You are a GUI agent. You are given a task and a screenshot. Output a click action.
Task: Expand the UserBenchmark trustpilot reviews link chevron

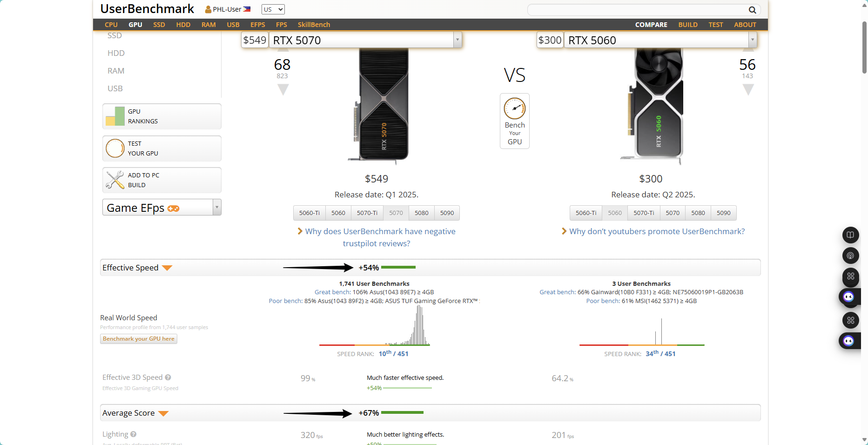tap(300, 231)
